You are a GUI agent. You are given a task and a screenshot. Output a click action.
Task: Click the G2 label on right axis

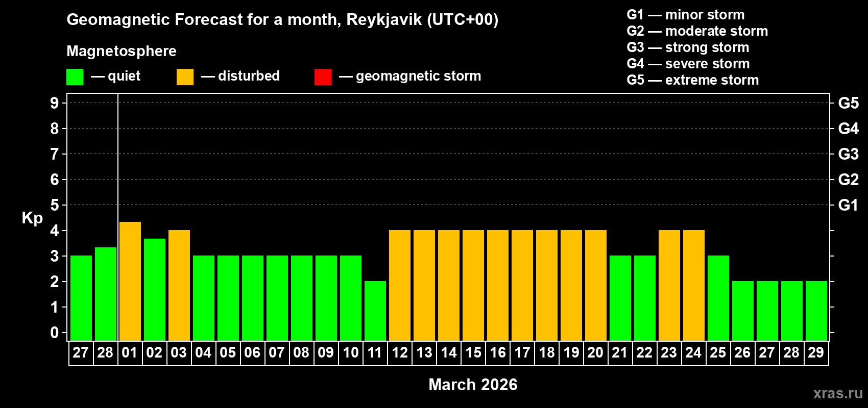848,180
